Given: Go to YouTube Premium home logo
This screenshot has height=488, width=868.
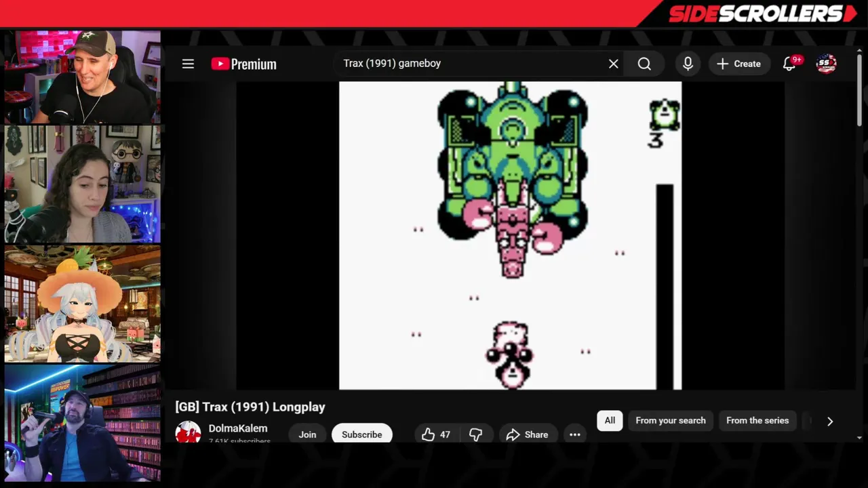Looking at the screenshot, I should click(243, 64).
